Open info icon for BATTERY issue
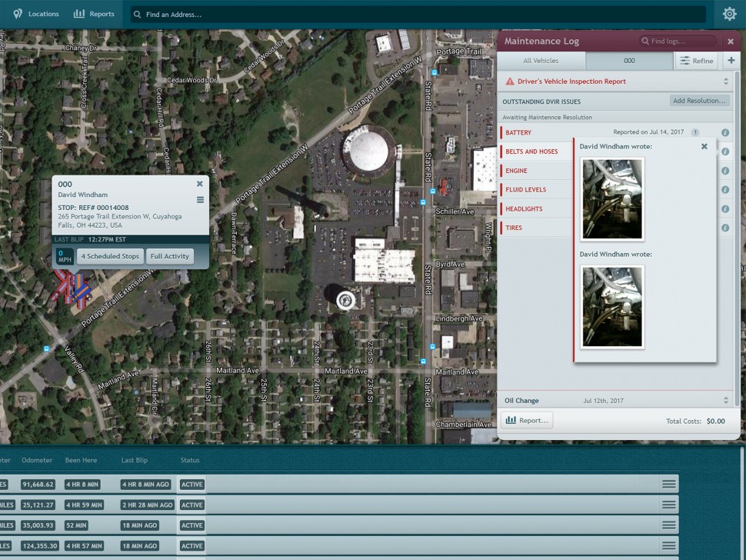The width and height of the screenshot is (746, 560). pyautogui.click(x=725, y=133)
